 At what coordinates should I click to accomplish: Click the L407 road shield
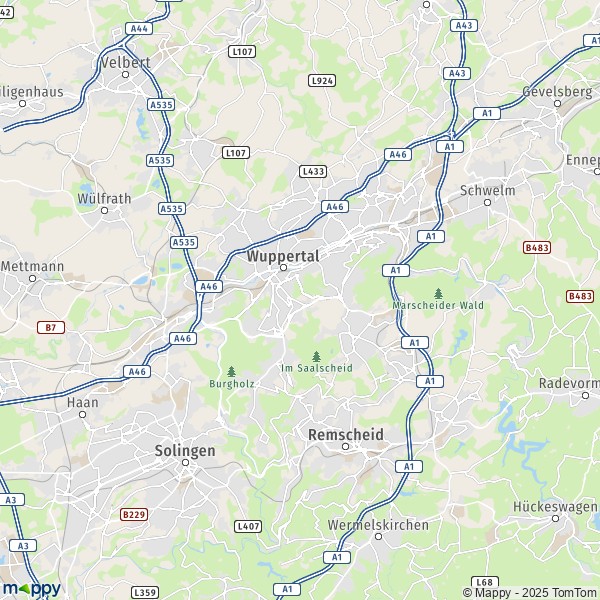pyautogui.click(x=248, y=527)
